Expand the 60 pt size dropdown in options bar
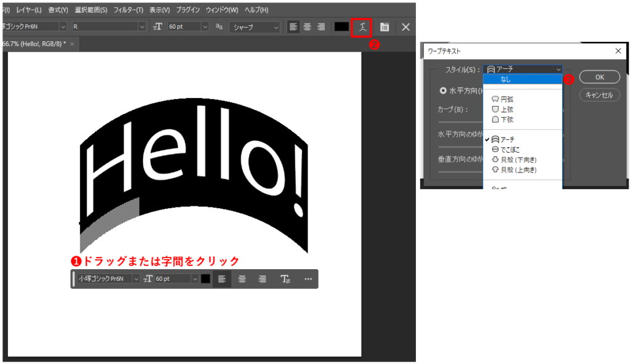This screenshot has height=364, width=631. point(205,26)
